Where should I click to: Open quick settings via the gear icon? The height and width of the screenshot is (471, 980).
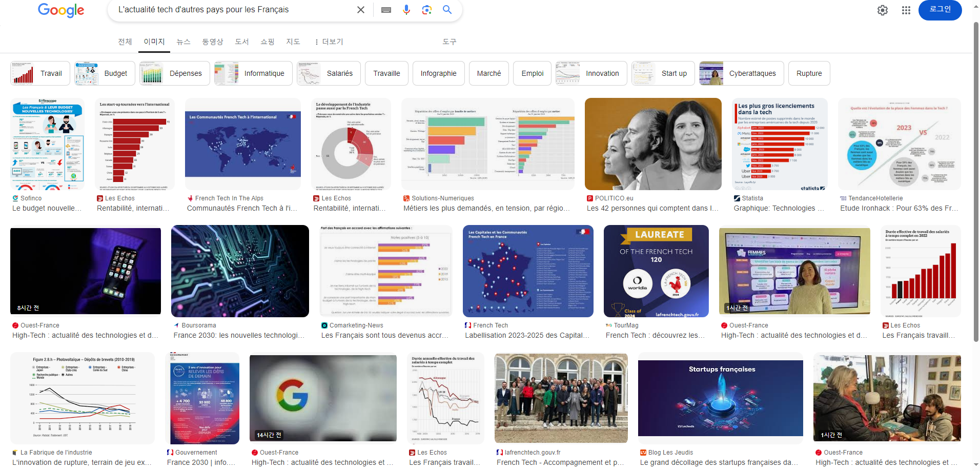[883, 10]
